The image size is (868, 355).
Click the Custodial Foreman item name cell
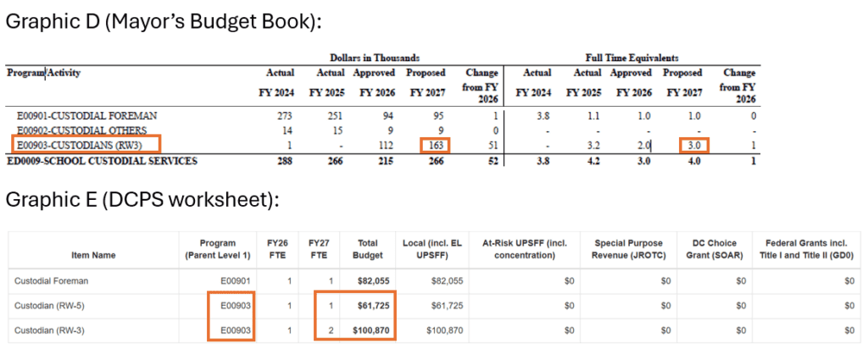pos(49,279)
